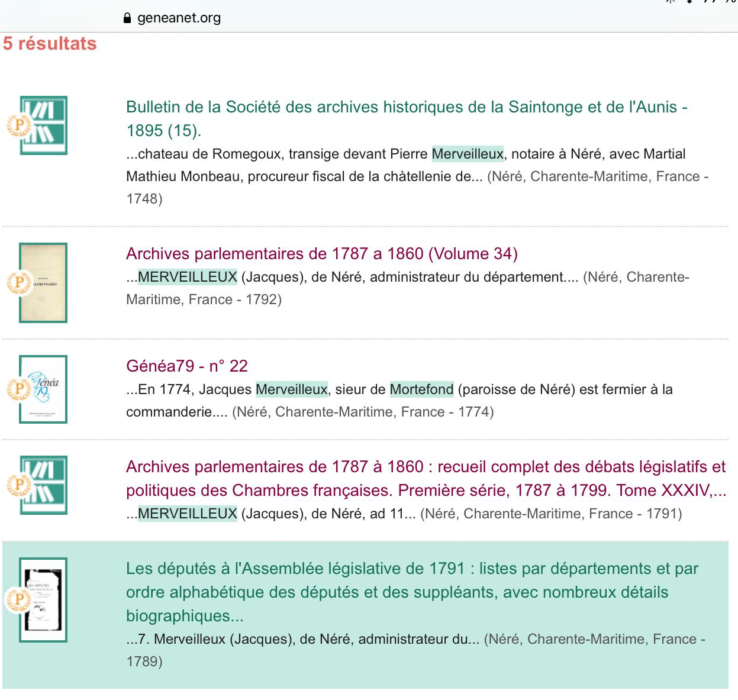Open the Généa79 - n° 22 result
This screenshot has width=738, height=700.
(187, 366)
